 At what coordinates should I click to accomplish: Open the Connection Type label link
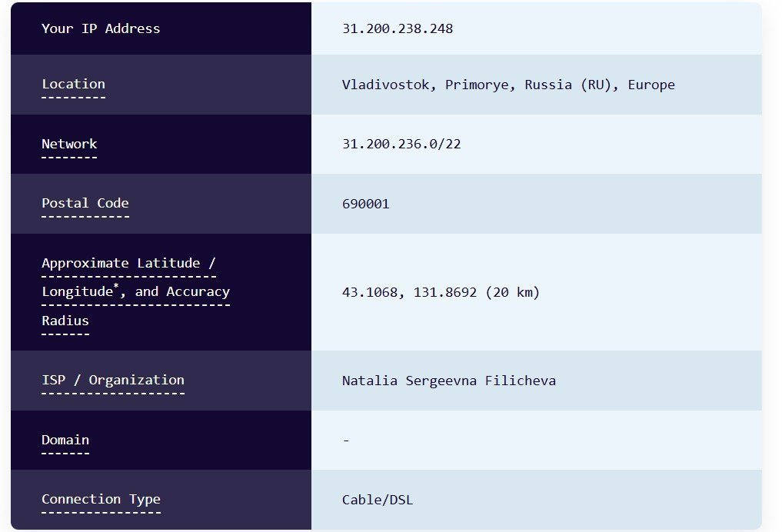pos(101,499)
